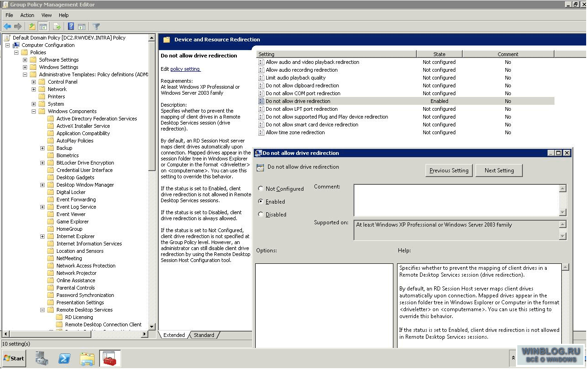Switch to the Standard tab
This screenshot has height=370, width=588.
204,335
